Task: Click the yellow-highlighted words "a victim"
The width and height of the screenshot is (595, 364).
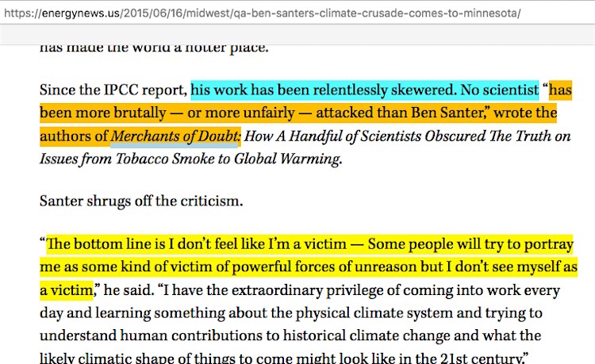Action: (x=67, y=290)
